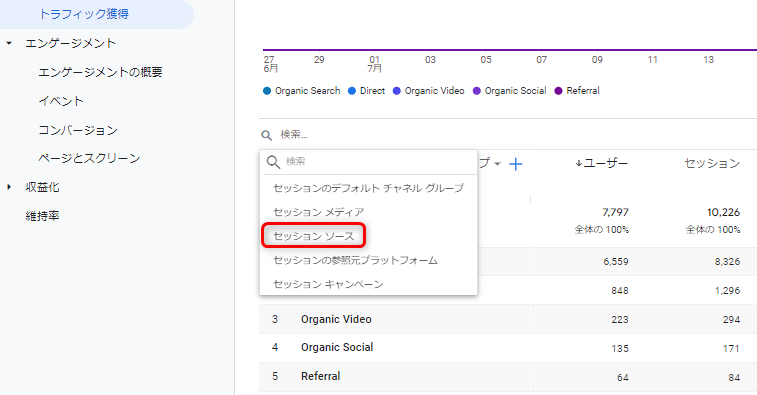
Task: Click the Direct legend dot
Action: (352, 91)
